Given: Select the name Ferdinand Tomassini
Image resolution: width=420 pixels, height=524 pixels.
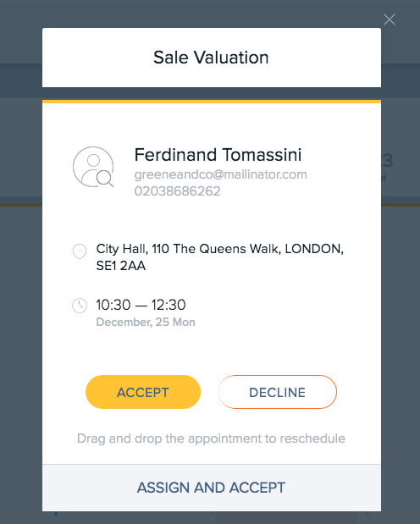Looking at the screenshot, I should [x=218, y=155].
